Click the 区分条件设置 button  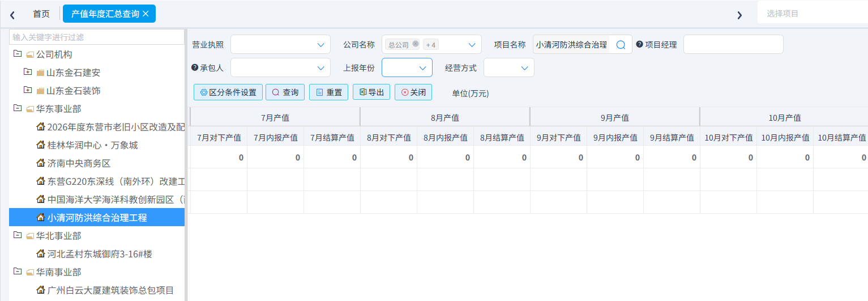pyautogui.click(x=228, y=92)
